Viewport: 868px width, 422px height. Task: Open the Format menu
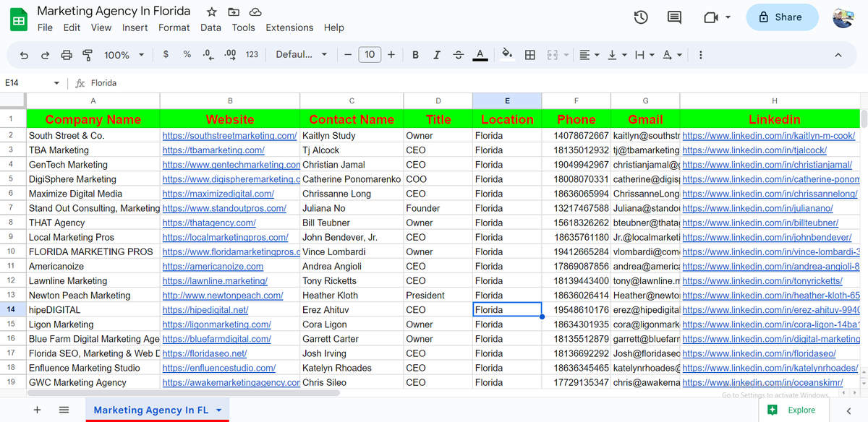[174, 27]
